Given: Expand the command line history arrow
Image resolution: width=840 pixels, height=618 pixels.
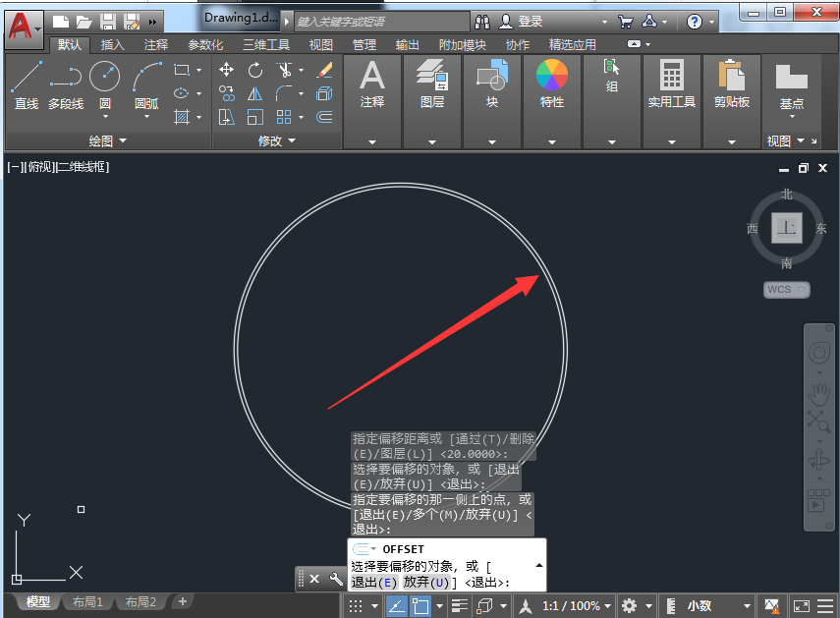Looking at the screenshot, I should (539, 566).
